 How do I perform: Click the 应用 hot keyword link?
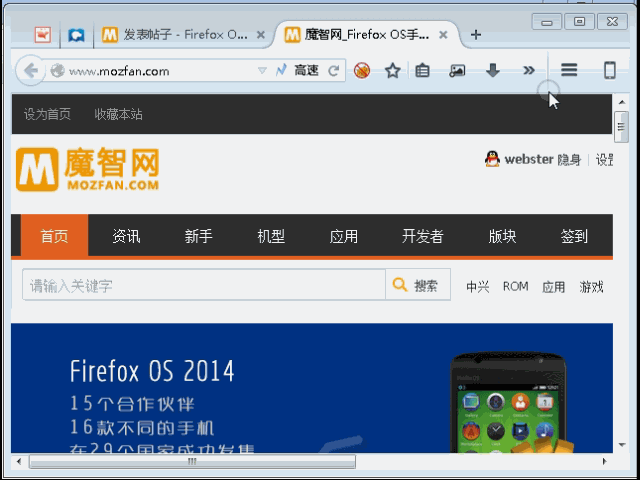pyautogui.click(x=553, y=287)
